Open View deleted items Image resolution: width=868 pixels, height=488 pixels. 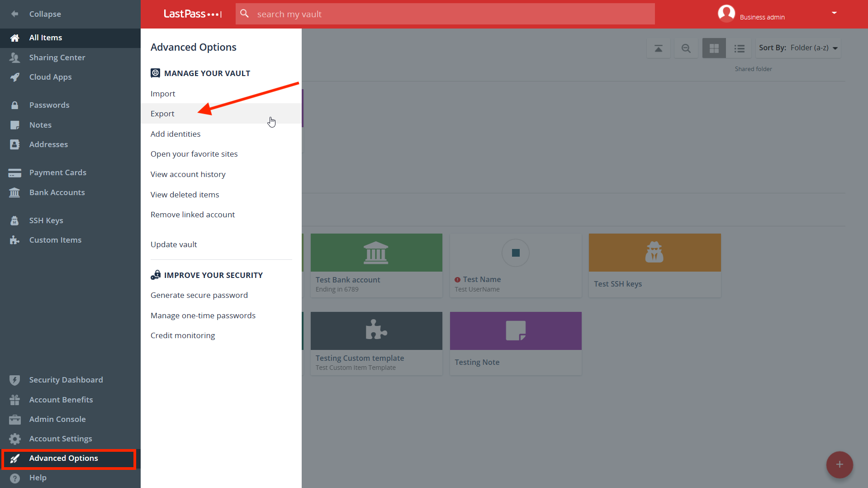pyautogui.click(x=185, y=195)
